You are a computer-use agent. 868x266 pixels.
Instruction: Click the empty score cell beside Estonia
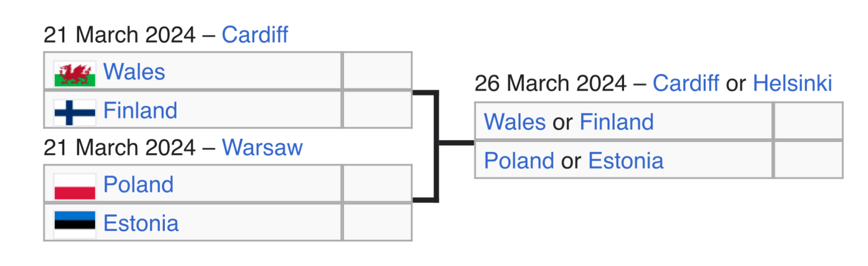click(x=377, y=222)
